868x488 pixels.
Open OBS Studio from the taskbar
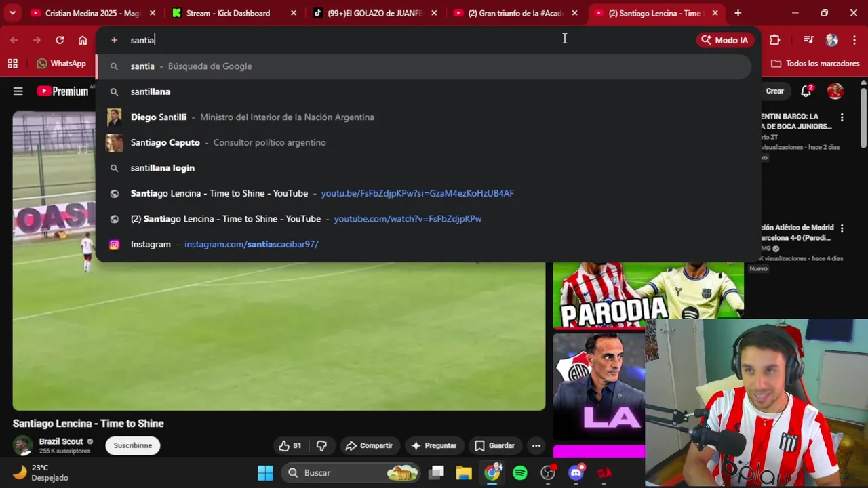click(548, 472)
